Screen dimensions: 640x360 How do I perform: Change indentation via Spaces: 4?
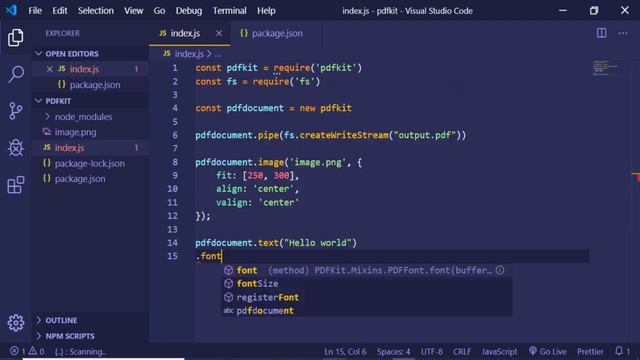pos(393,351)
